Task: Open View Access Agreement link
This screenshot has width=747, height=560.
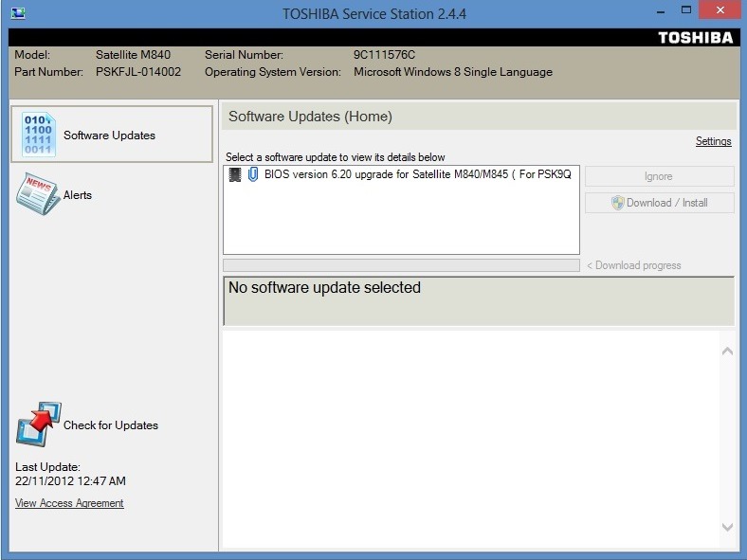Action: 69,503
